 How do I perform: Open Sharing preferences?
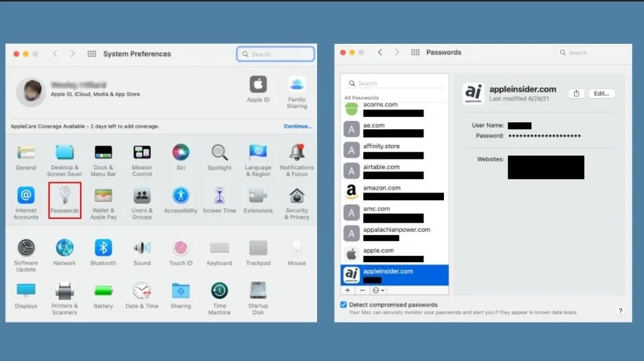(180, 295)
